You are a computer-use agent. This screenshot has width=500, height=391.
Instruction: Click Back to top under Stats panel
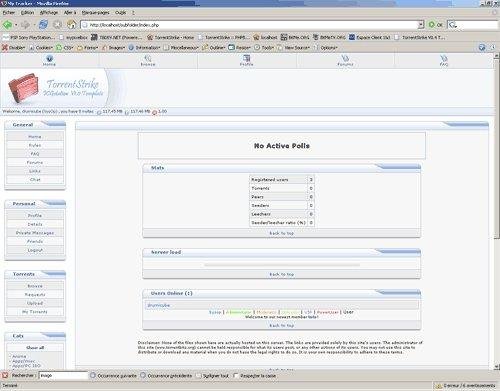tap(281, 233)
